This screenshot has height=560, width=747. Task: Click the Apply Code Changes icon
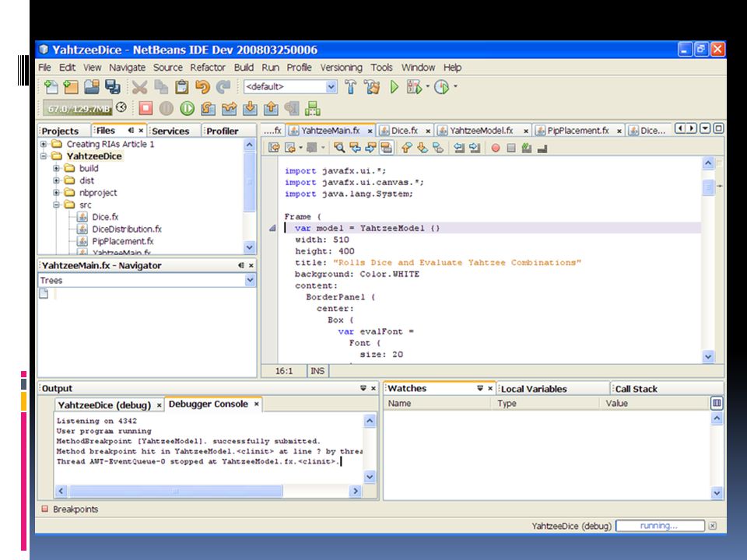[x=312, y=109]
